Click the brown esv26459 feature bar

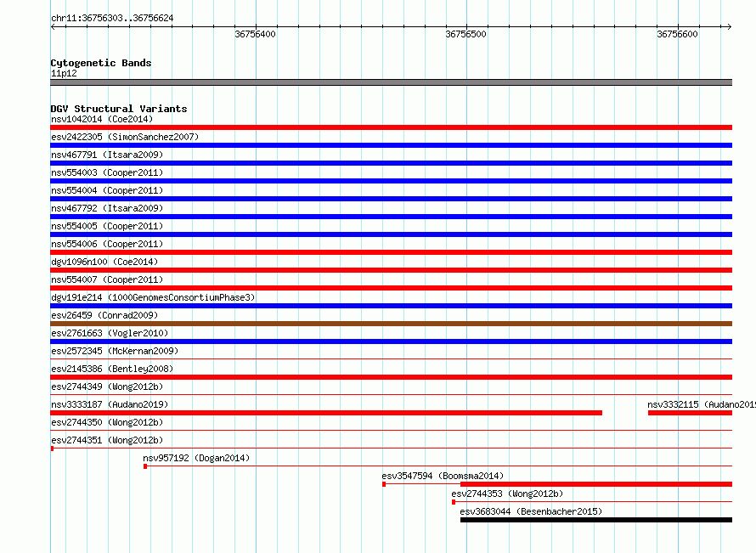coord(391,324)
